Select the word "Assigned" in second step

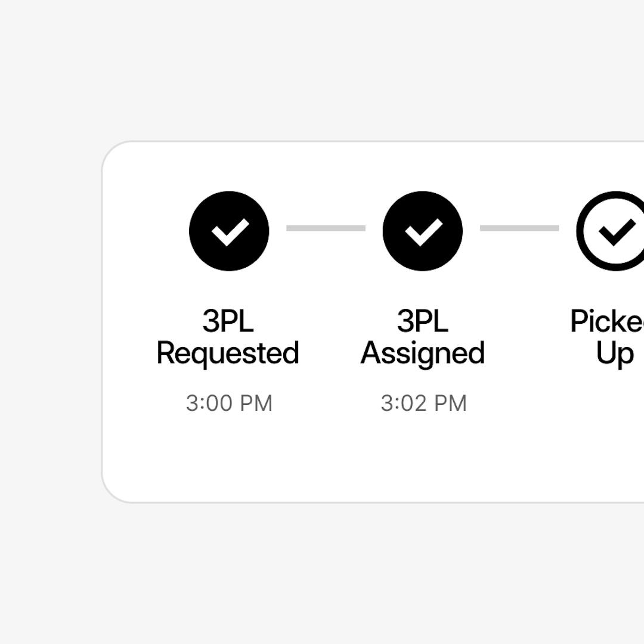point(422,353)
